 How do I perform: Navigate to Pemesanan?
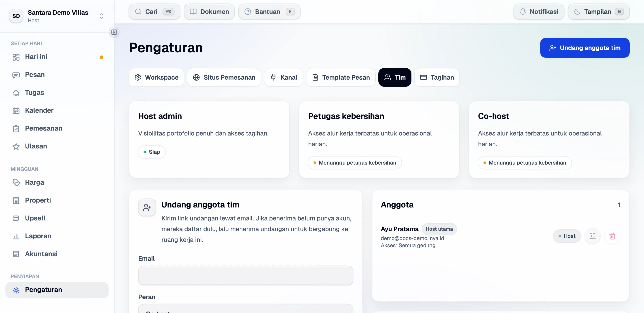(57, 129)
